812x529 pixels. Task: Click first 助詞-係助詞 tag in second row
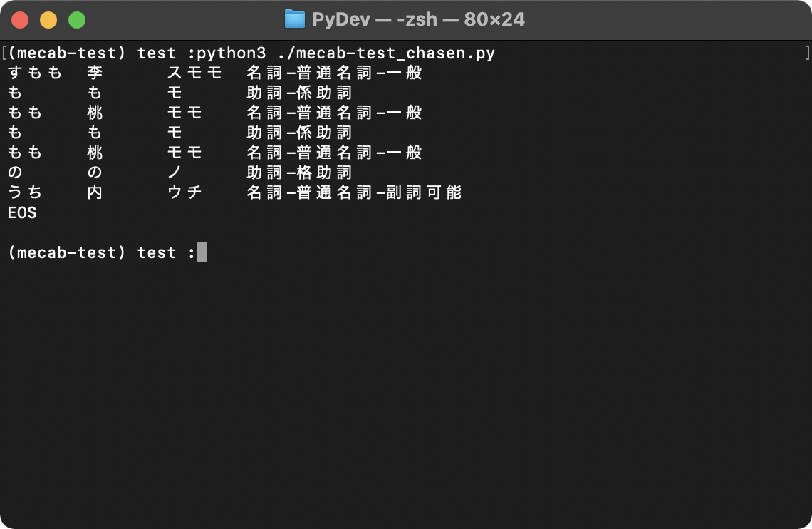(x=299, y=92)
